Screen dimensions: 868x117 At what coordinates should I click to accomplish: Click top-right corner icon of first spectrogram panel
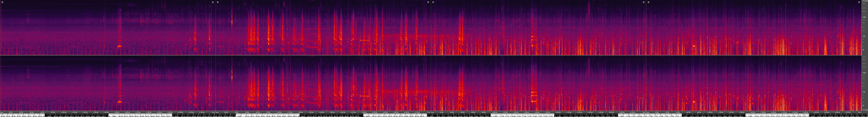(x=213, y=2)
